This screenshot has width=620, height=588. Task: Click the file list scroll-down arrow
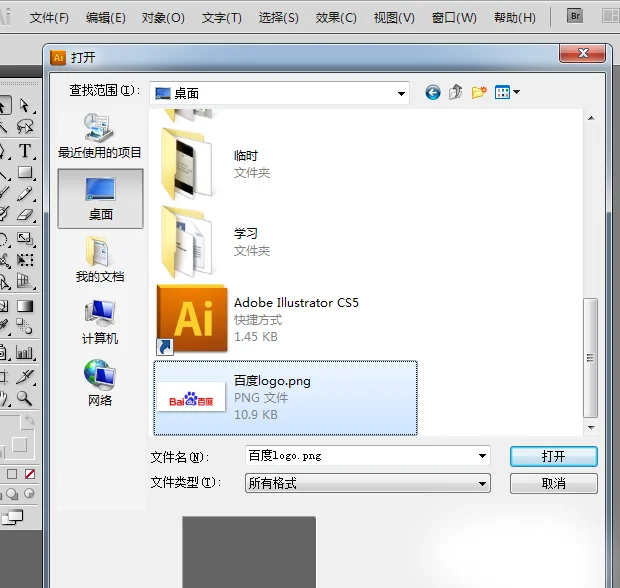click(x=591, y=427)
